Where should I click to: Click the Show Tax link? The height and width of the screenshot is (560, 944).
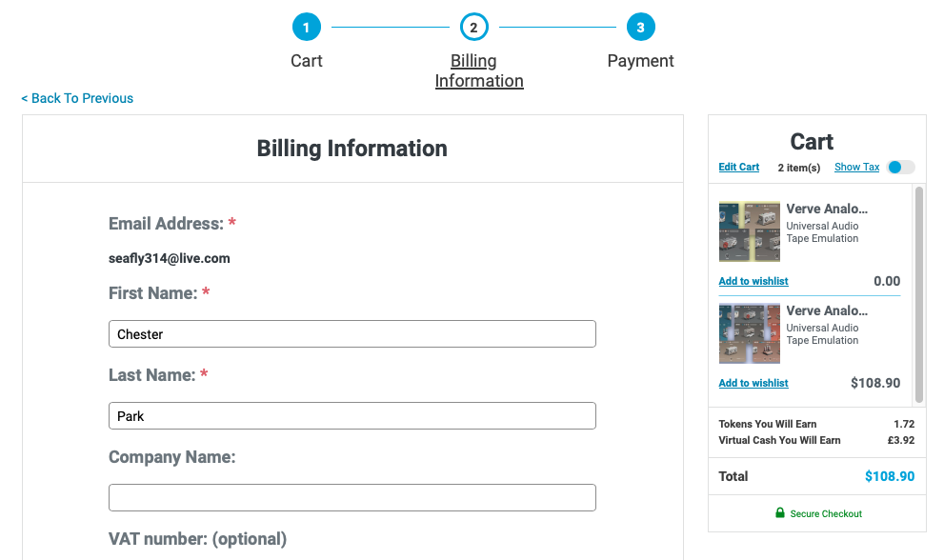point(856,167)
